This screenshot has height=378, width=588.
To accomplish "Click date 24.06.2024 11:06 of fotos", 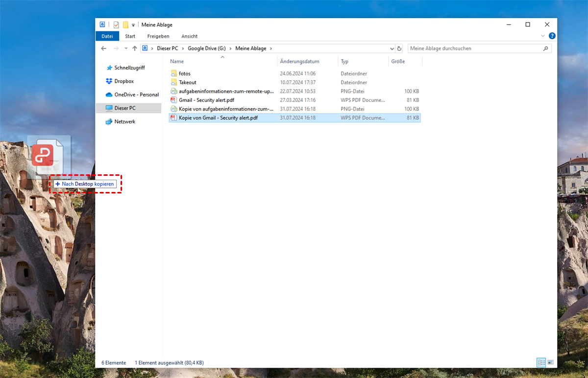I will click(x=297, y=73).
